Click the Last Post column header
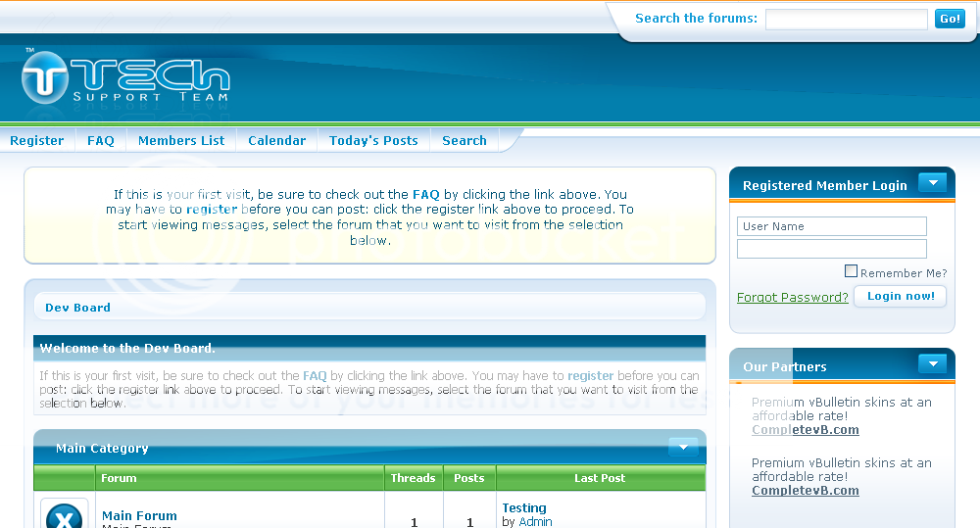 click(x=600, y=478)
